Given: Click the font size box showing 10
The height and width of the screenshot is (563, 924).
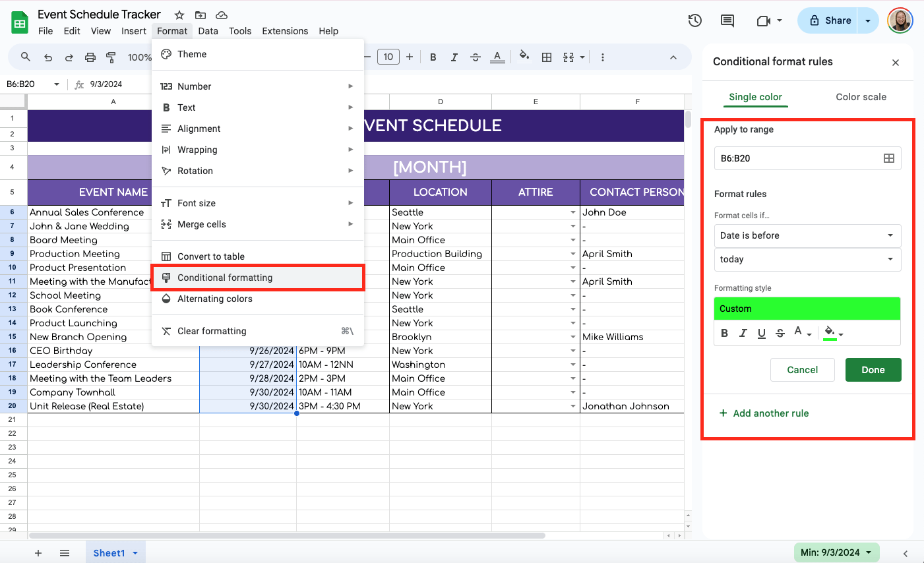Looking at the screenshot, I should (x=388, y=57).
